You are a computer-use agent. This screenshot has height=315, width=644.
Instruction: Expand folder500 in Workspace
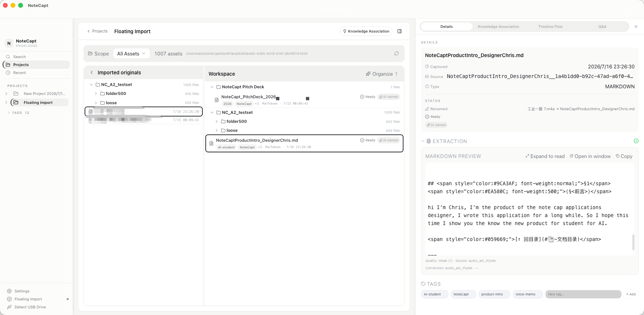coord(217,121)
